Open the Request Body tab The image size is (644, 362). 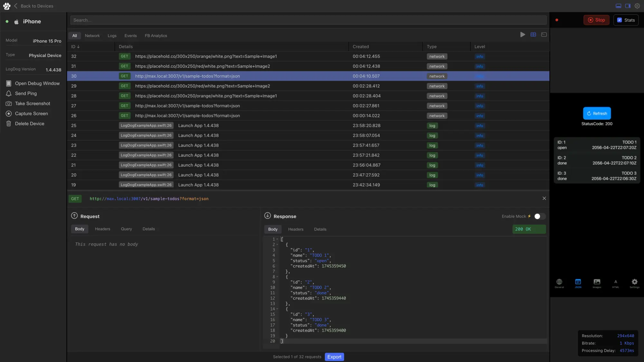[x=80, y=229]
